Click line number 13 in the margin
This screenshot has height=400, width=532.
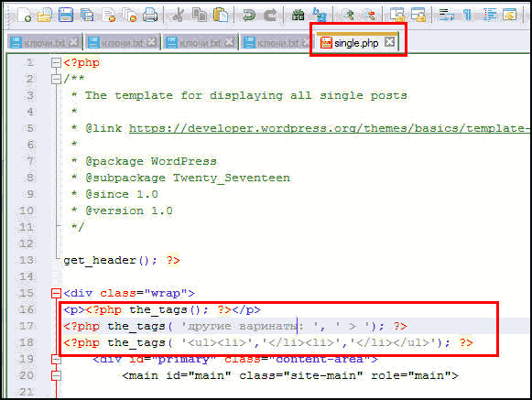coord(27,260)
